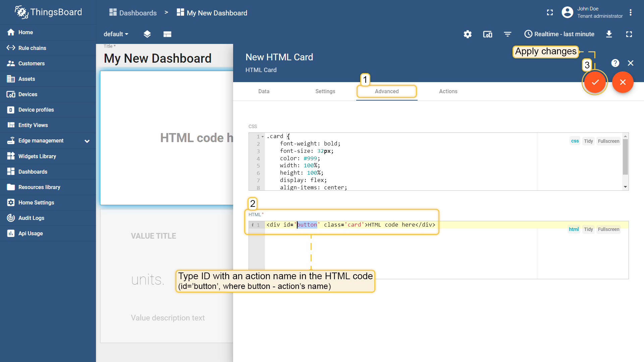644x362 pixels.
Task: Click CSS editor scroll up arrow
Action: [625, 136]
